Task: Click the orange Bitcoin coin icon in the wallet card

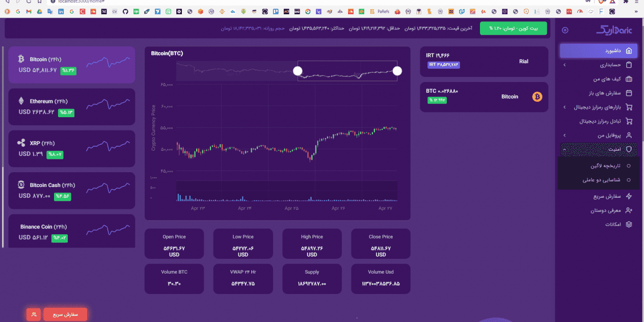Action: 537,97
